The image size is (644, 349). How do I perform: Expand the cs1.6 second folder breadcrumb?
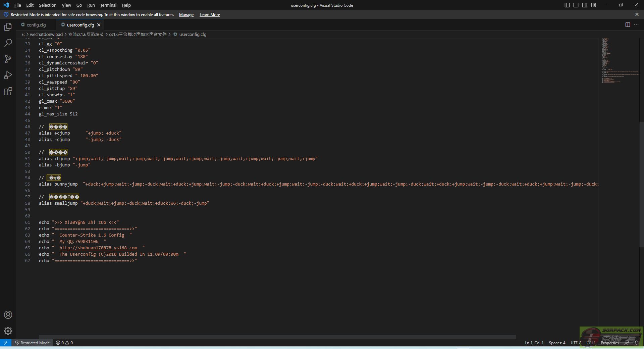138,34
